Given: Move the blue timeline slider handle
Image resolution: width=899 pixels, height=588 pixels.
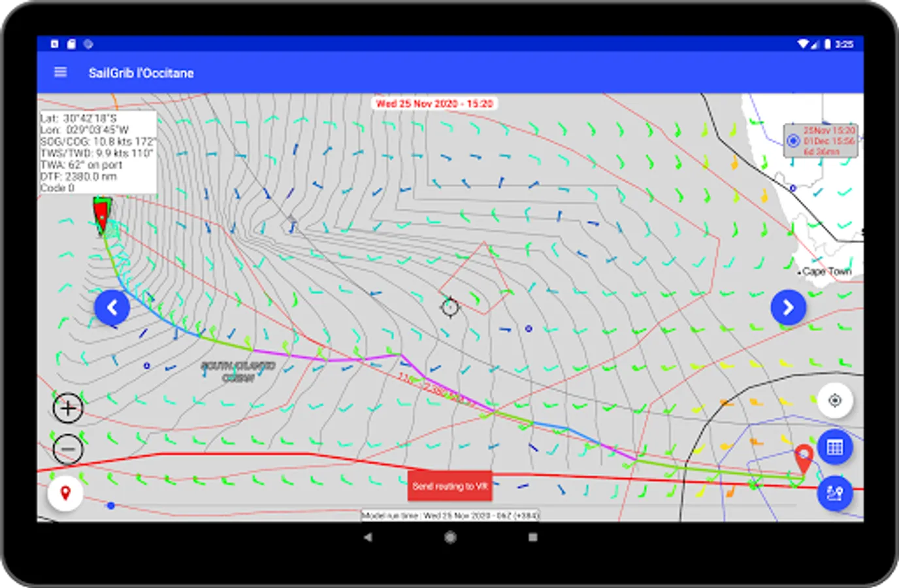Looking at the screenshot, I should (x=111, y=506).
